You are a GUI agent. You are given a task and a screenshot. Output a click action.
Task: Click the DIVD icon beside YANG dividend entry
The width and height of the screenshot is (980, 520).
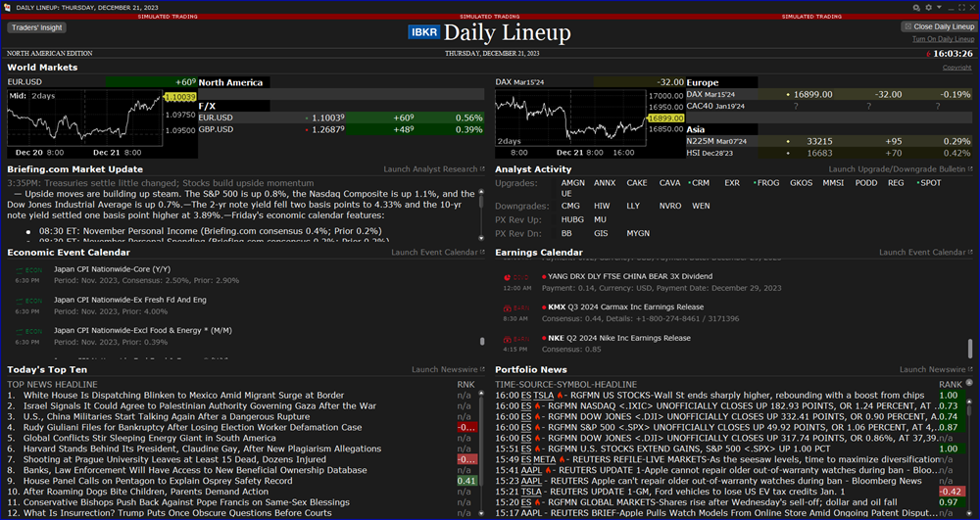[516, 277]
